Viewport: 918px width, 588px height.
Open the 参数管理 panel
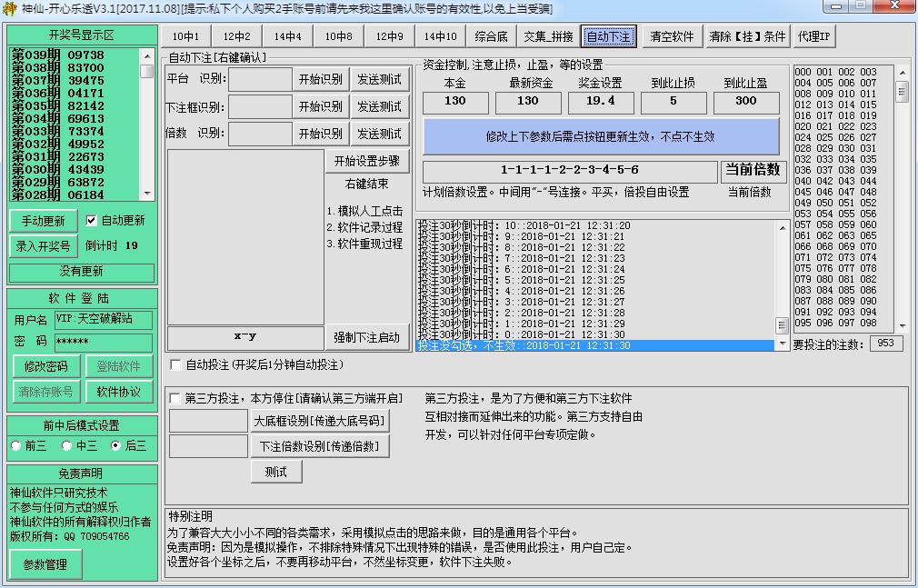pos(45,563)
